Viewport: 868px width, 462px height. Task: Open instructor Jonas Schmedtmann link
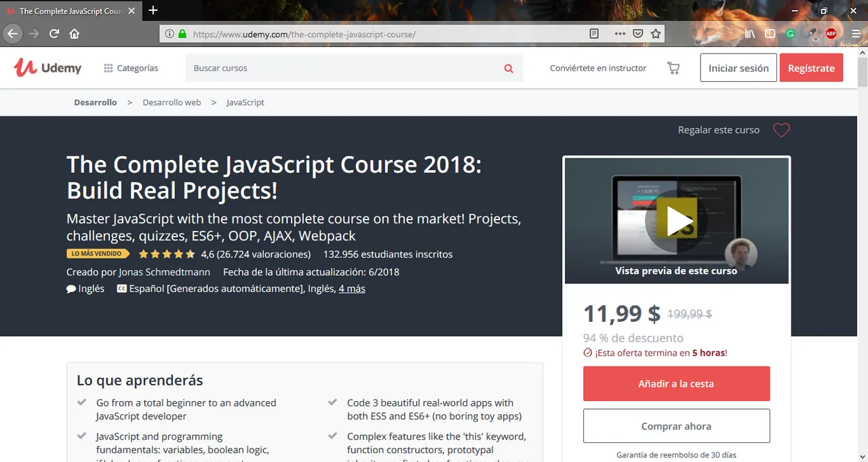165,272
